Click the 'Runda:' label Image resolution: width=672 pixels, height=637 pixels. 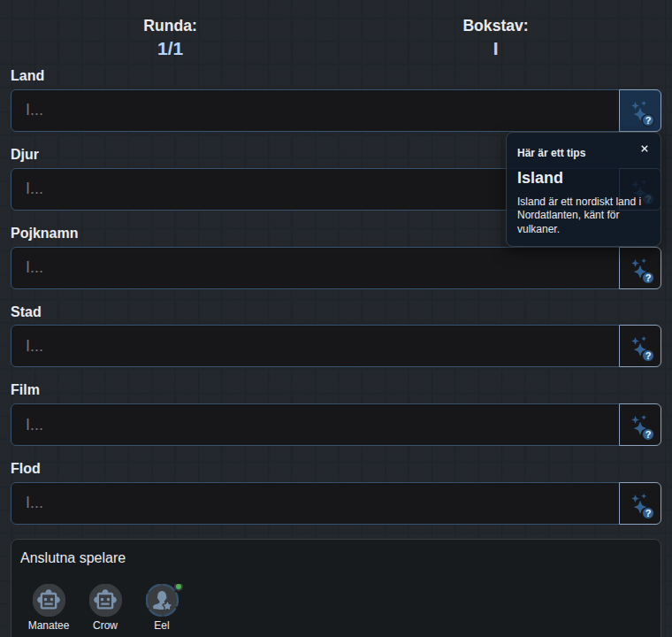pos(170,26)
